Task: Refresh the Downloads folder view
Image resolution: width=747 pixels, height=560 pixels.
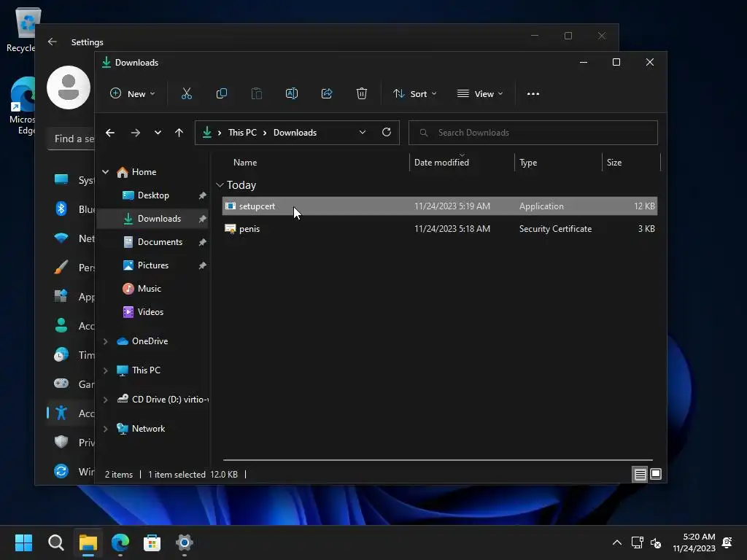Action: click(x=387, y=133)
